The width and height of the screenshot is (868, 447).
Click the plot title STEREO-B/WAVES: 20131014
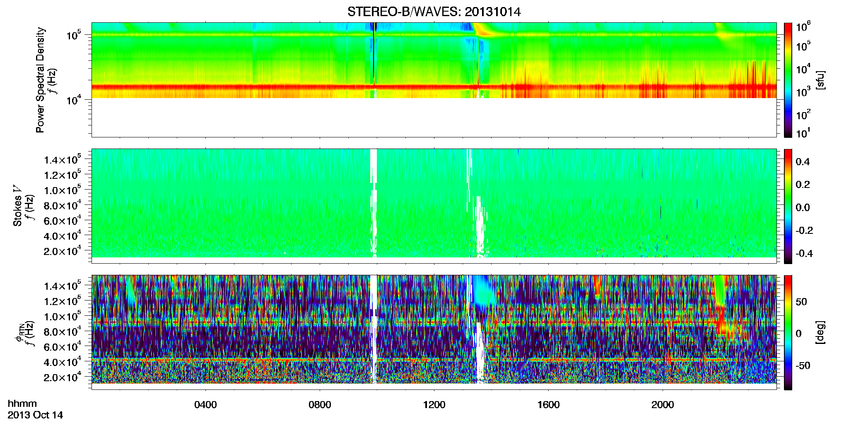(x=434, y=12)
